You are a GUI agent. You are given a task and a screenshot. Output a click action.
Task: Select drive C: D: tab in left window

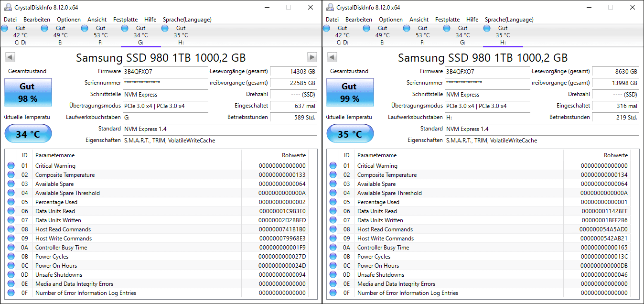[20, 35]
